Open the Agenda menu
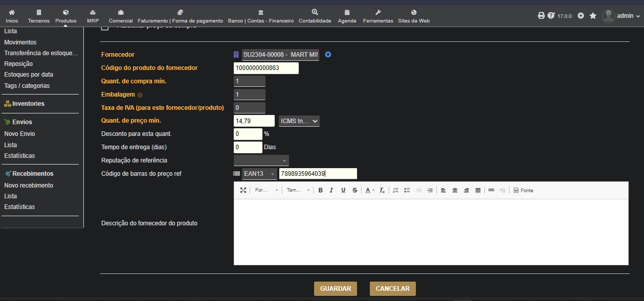Viewport: 644px width, 301px height. click(x=347, y=16)
